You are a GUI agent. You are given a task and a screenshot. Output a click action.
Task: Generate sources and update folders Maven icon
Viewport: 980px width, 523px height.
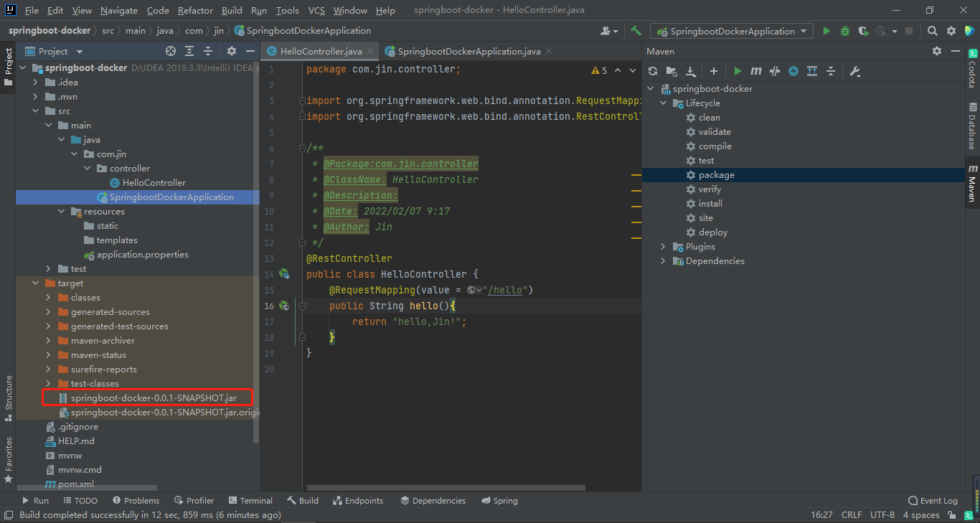click(x=672, y=71)
